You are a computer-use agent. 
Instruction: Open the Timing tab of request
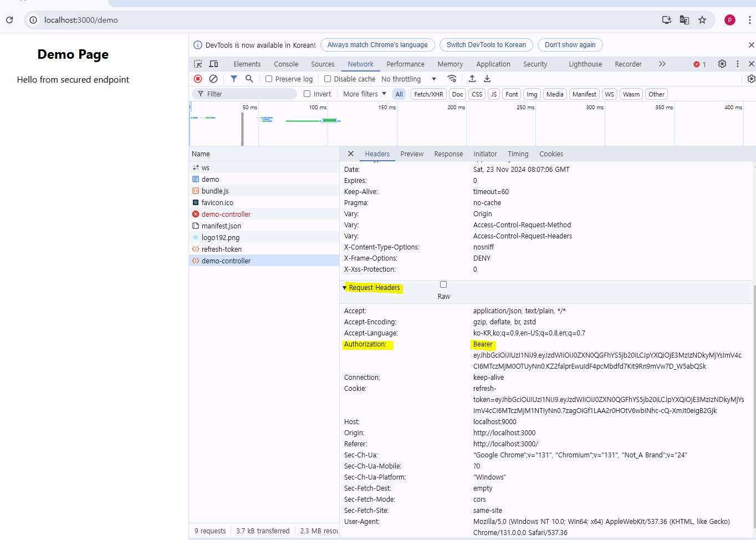point(518,154)
